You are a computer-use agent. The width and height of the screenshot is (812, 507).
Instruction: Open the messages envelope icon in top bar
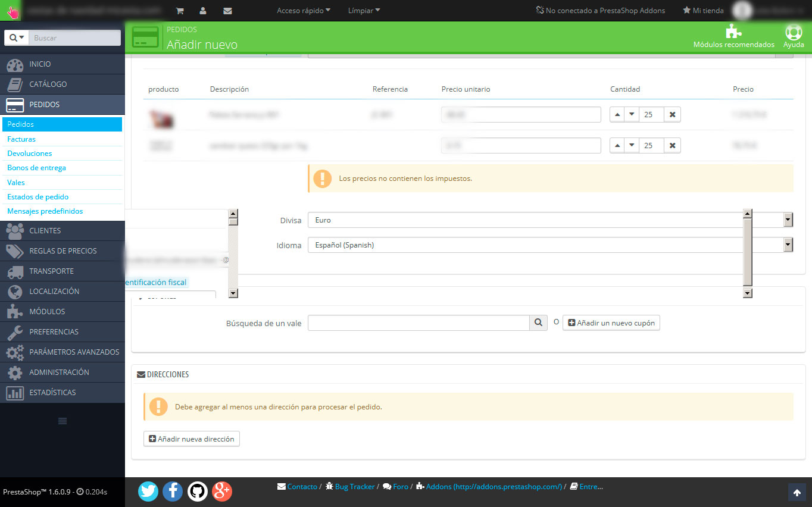(x=227, y=11)
